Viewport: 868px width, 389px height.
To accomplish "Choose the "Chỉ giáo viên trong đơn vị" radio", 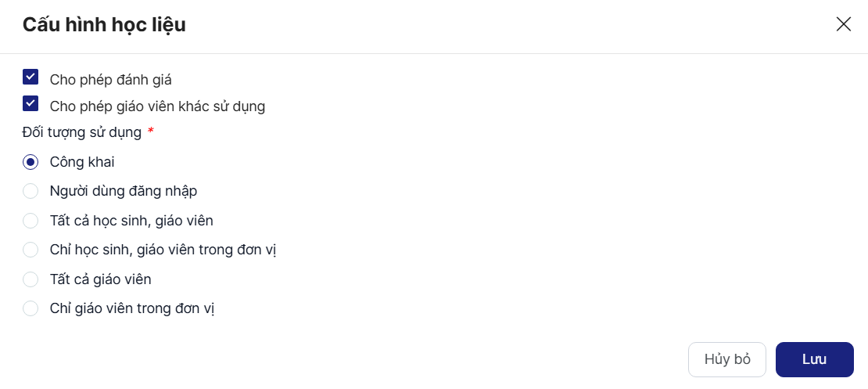I will coord(30,308).
